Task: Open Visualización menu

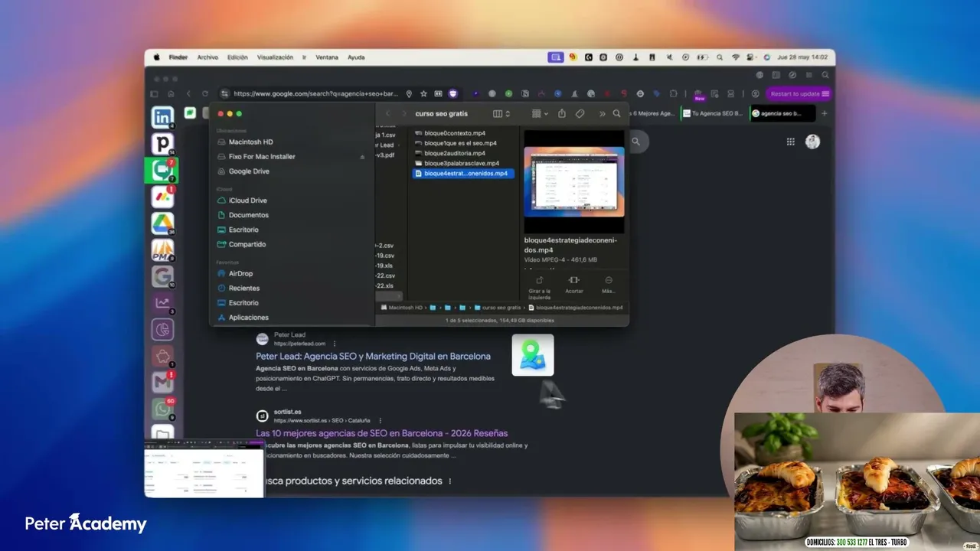Action: pos(275,57)
